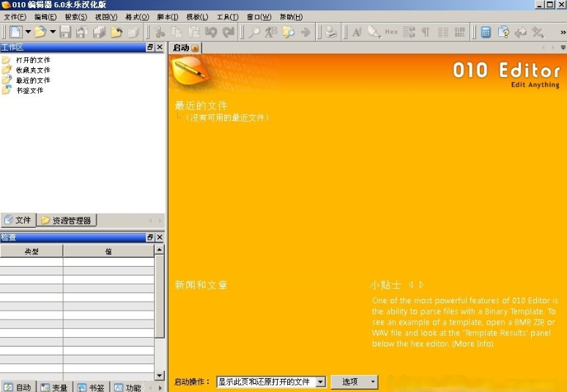Create a new file via New toolbar icon
The width and height of the screenshot is (567, 392).
tap(16, 32)
